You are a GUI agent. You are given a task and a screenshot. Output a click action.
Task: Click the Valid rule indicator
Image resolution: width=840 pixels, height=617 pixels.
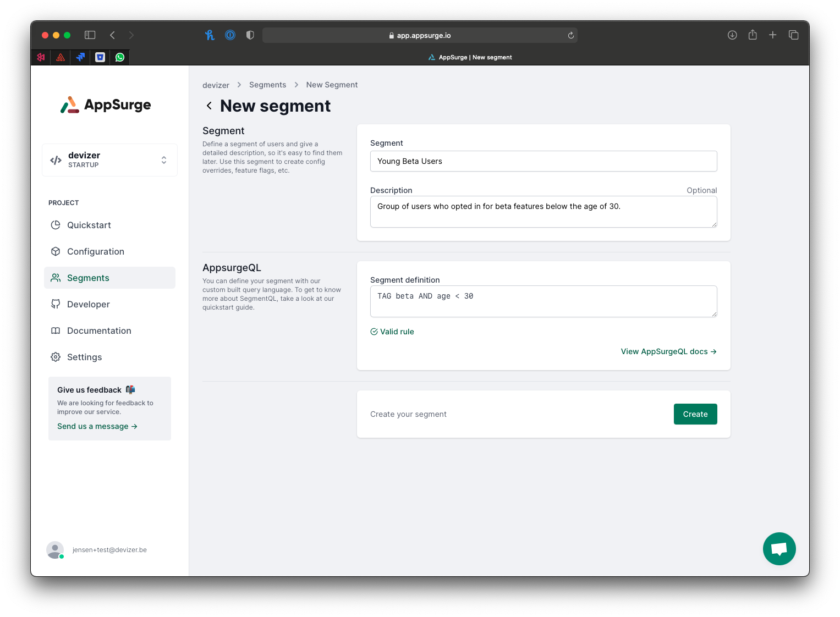coord(392,332)
